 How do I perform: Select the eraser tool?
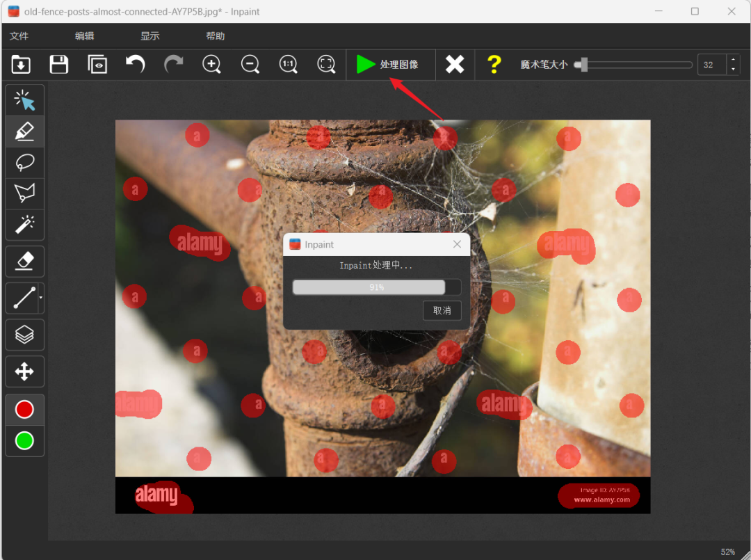[x=24, y=261]
